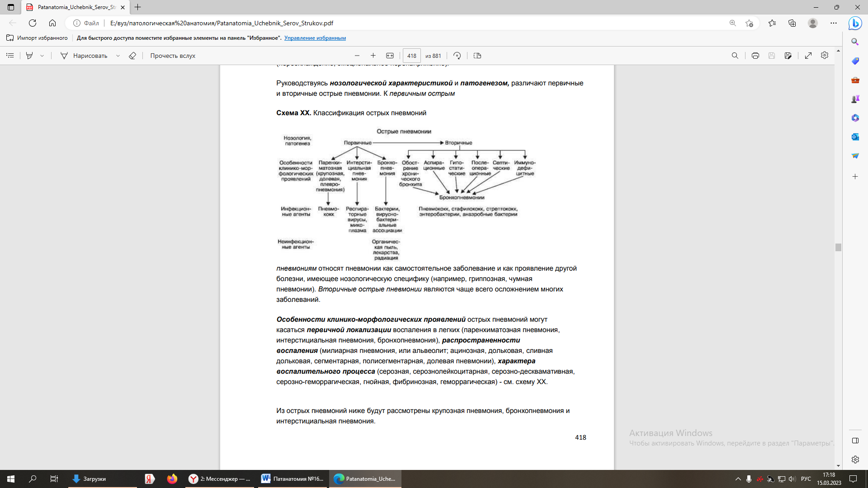Open Windows taskbar search

pyautogui.click(x=33, y=479)
